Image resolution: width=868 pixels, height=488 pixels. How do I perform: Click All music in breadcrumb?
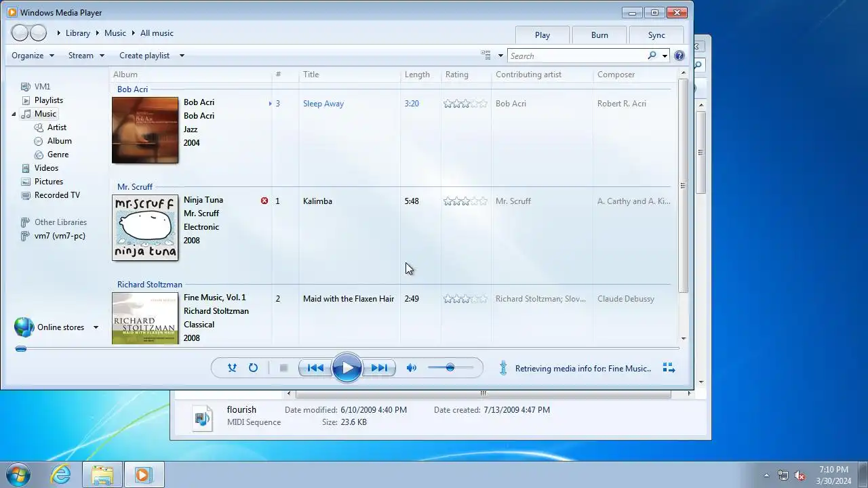click(157, 33)
